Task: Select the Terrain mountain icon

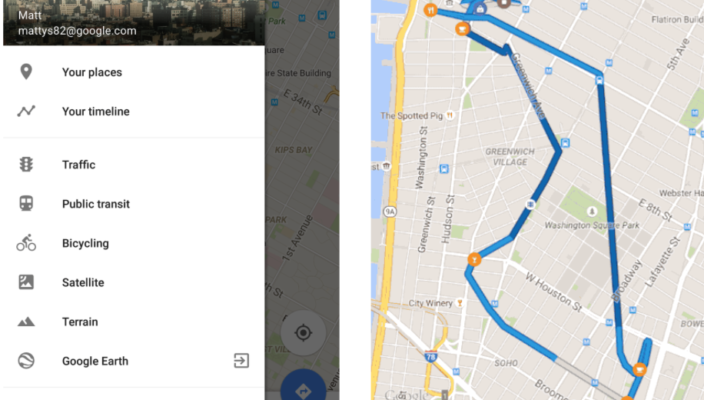Action: (26, 321)
